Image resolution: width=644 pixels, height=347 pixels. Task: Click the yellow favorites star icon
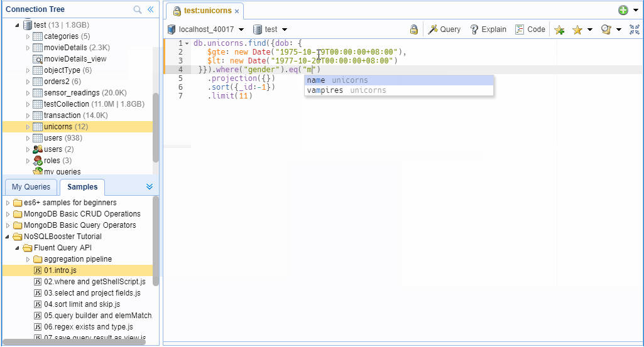click(x=577, y=29)
